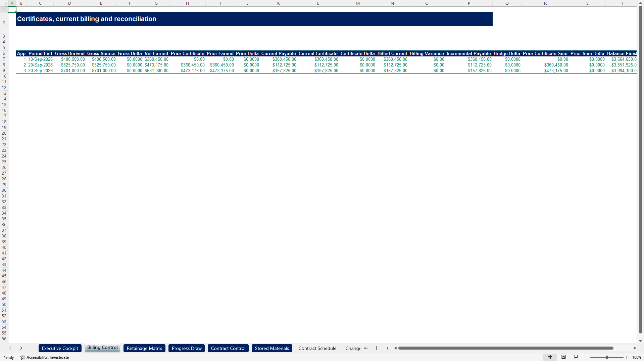Click the horizontal scrollbar right arrow
This screenshot has width=644, height=361.
point(635,348)
